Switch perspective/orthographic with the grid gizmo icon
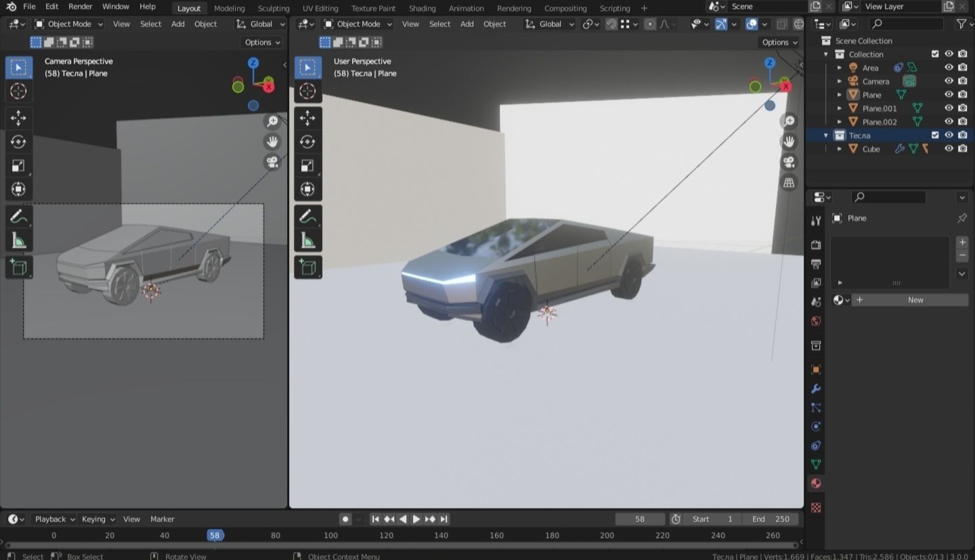The height and width of the screenshot is (560, 975). [789, 183]
